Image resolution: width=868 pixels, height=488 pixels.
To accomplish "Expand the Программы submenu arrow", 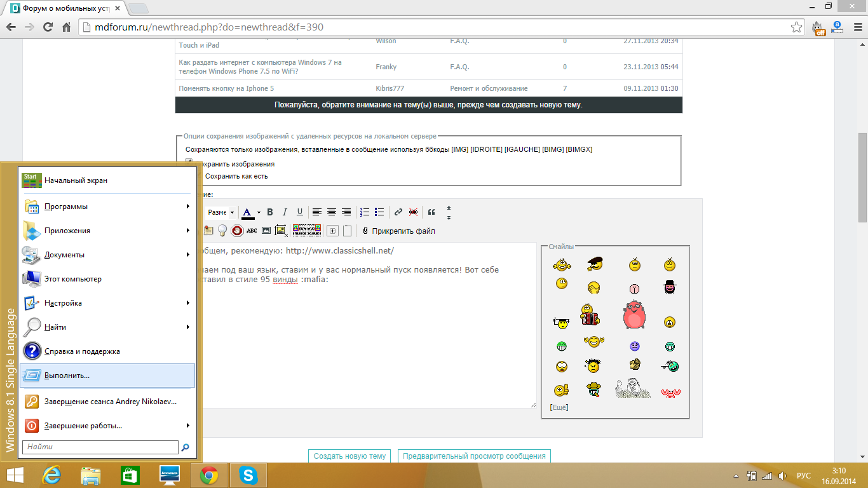I will (188, 207).
